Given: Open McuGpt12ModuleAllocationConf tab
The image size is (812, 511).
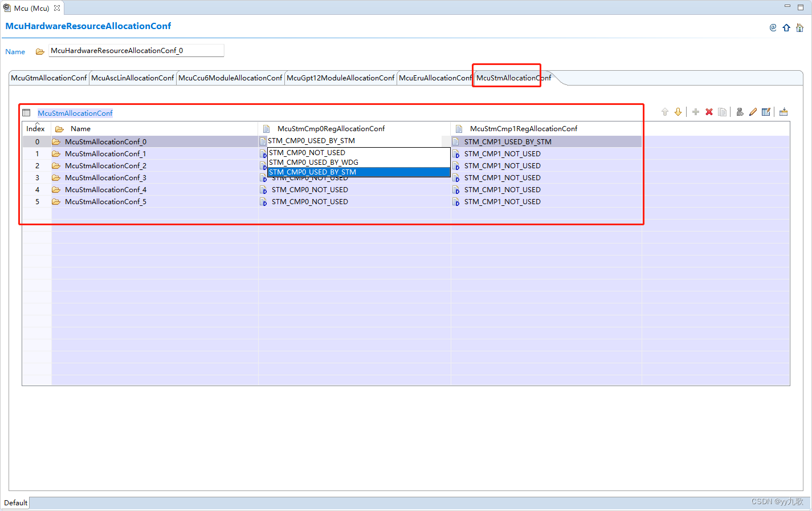Looking at the screenshot, I should (341, 78).
